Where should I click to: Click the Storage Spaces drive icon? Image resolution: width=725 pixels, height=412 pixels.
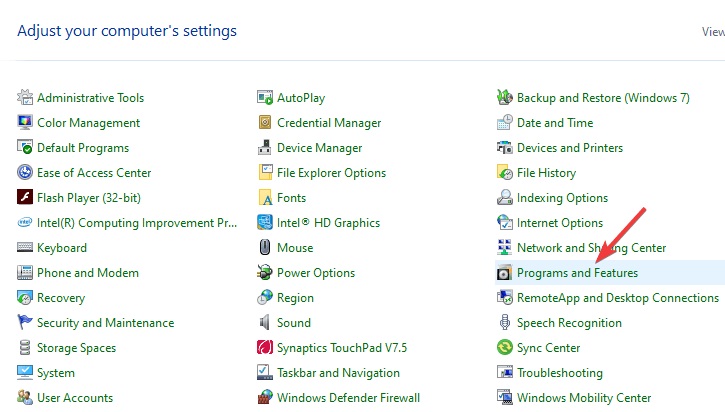point(25,347)
